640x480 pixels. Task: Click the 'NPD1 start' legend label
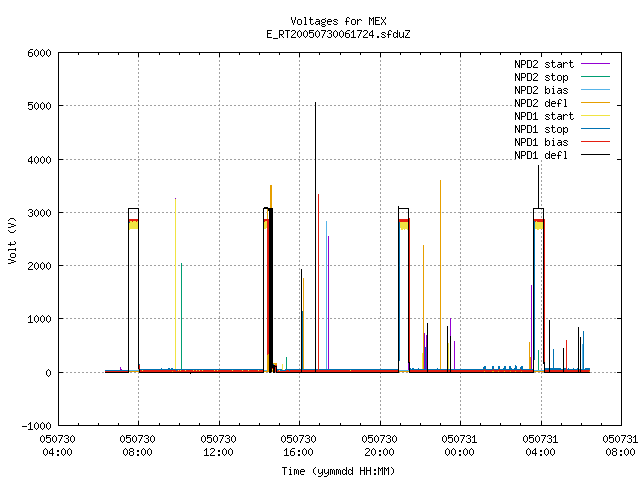coord(544,116)
